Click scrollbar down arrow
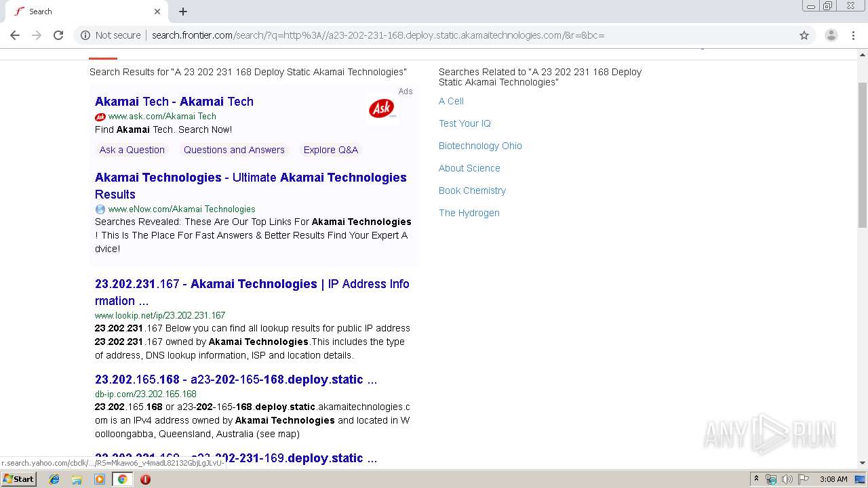Screen dimensions: 868x488 [x=863, y=463]
